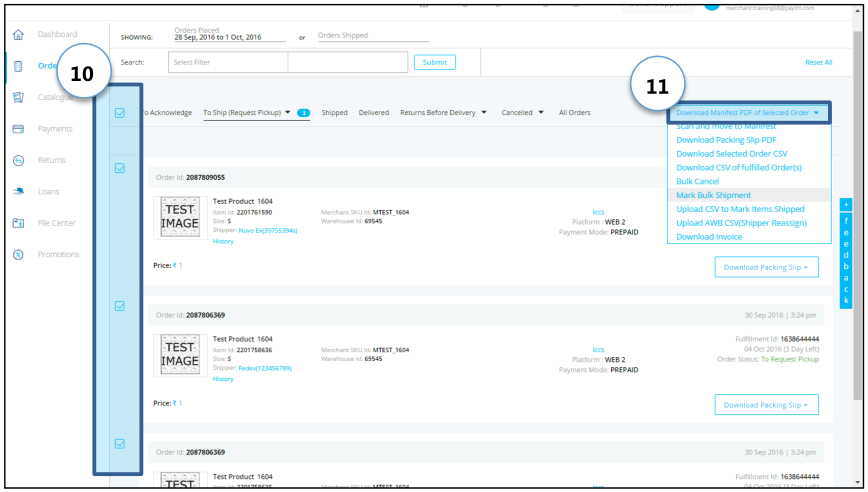The width and height of the screenshot is (868, 492).
Task: Click the Promotions percent icon
Action: click(x=18, y=255)
